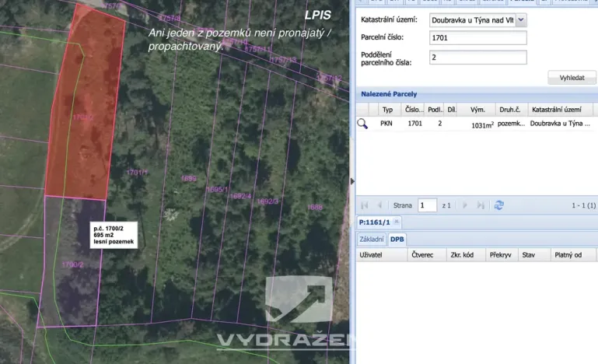Viewport: 598px width, 364px height.
Task: Click the Vyhledat search button
Action: (x=572, y=78)
